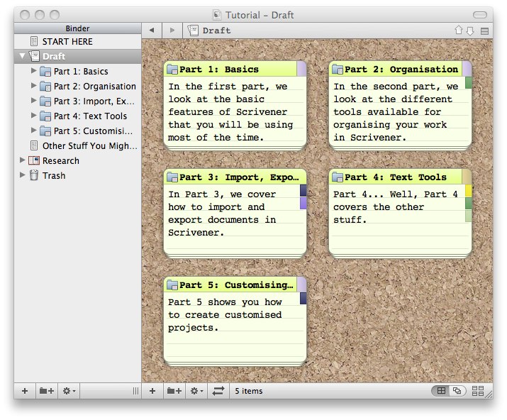Expand the Research folder
Viewport: 507px width, 420px height.
pos(22,160)
